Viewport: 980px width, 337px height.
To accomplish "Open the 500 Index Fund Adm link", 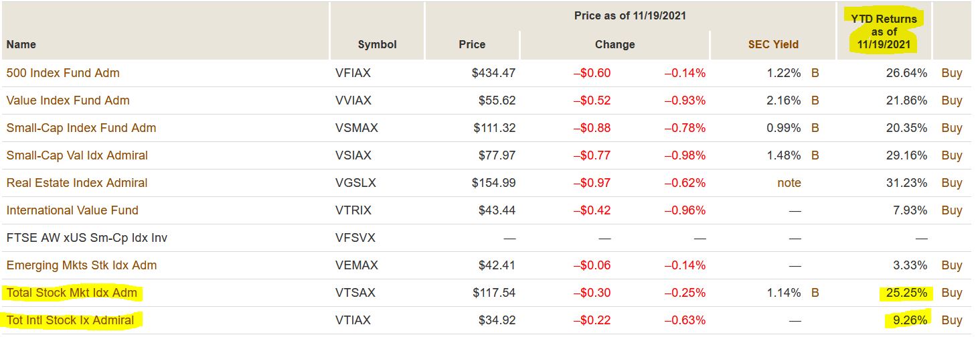I will coord(63,72).
